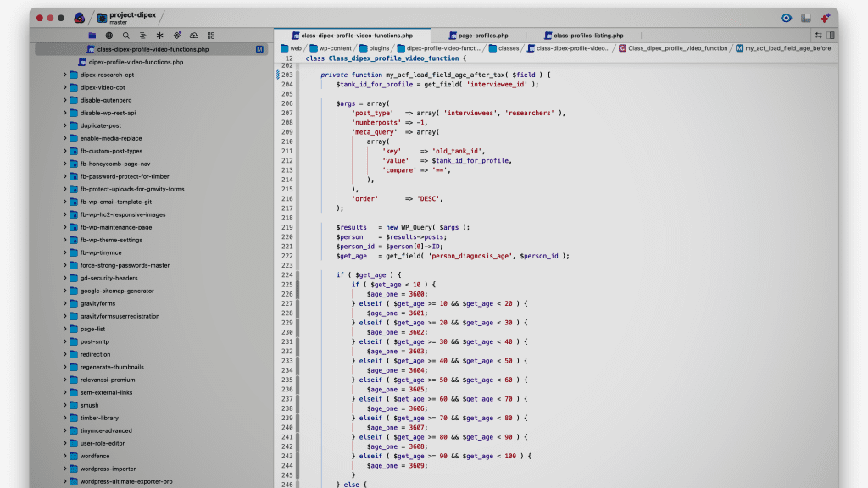The height and width of the screenshot is (488, 868).
Task: Click the M modified badge on selected file
Action: click(259, 49)
